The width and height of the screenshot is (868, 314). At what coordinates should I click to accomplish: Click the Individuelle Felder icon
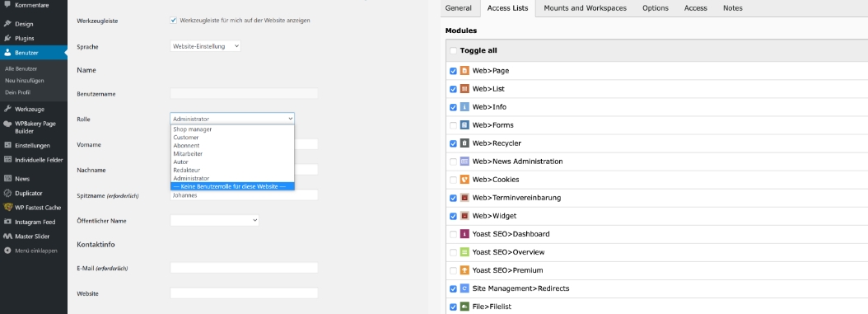point(7,160)
